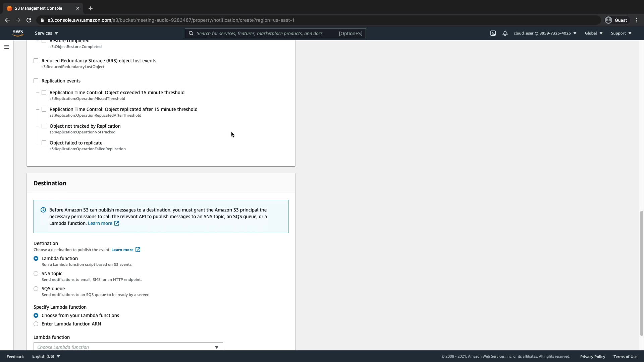Click the Guest profile icon

[608, 20]
